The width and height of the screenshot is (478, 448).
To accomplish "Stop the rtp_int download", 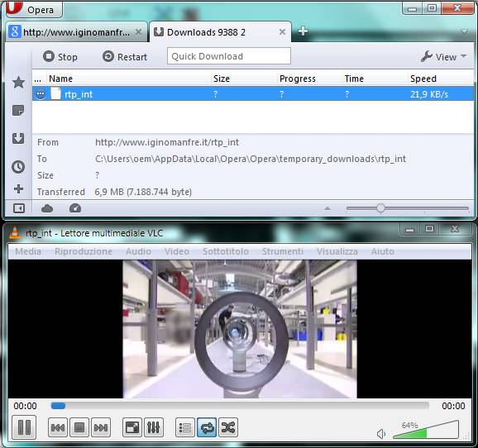I will point(60,57).
